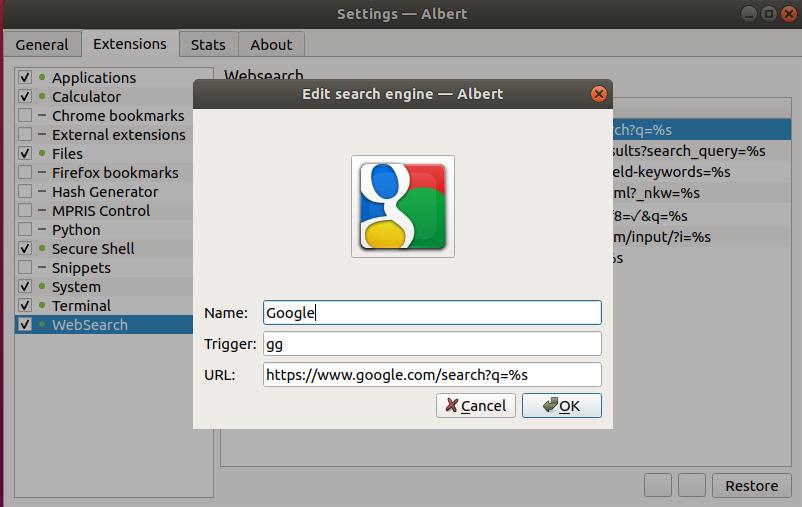Toggle the Applications extension checkbox

[25, 78]
